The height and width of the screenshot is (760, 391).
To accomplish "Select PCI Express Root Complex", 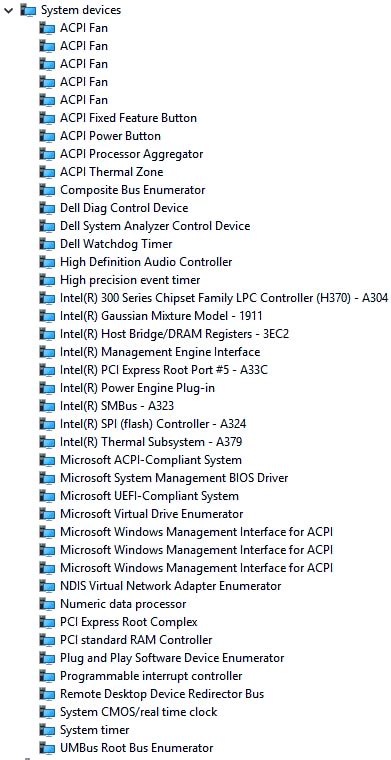I will (129, 621).
